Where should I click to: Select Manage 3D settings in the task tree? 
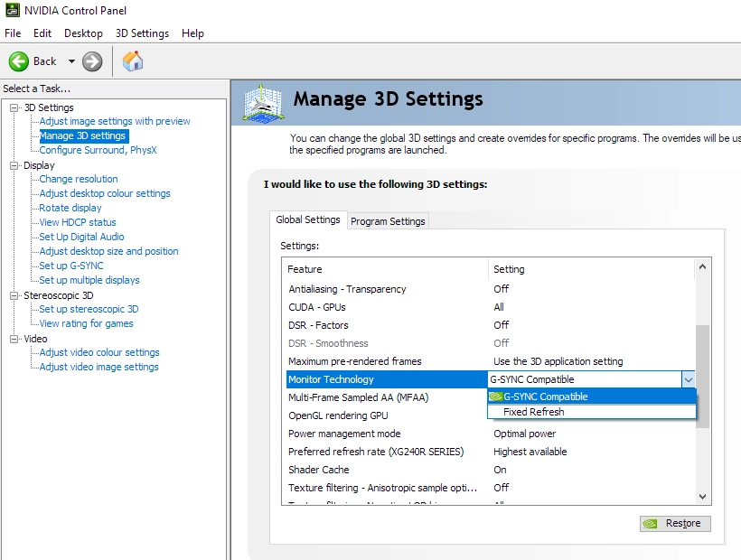(x=83, y=136)
